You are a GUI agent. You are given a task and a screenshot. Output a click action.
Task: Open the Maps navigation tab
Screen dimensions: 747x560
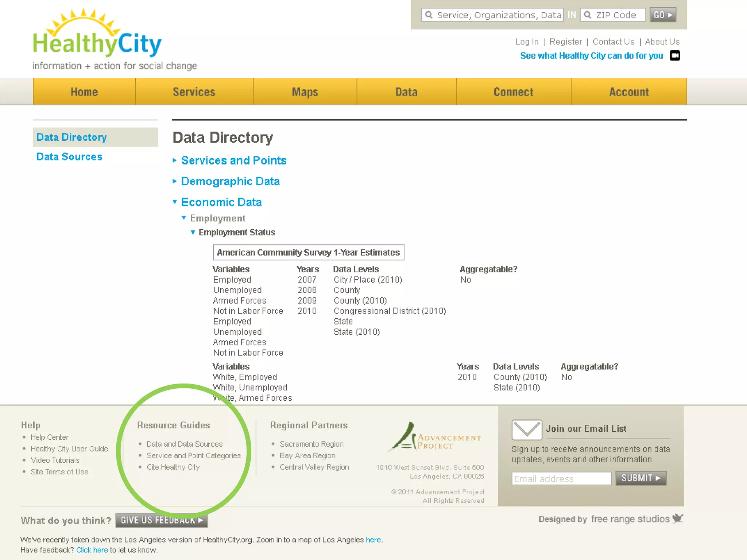pos(305,92)
